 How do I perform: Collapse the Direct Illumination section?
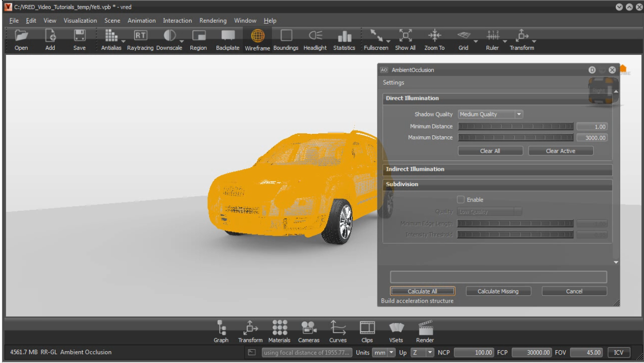tap(497, 98)
